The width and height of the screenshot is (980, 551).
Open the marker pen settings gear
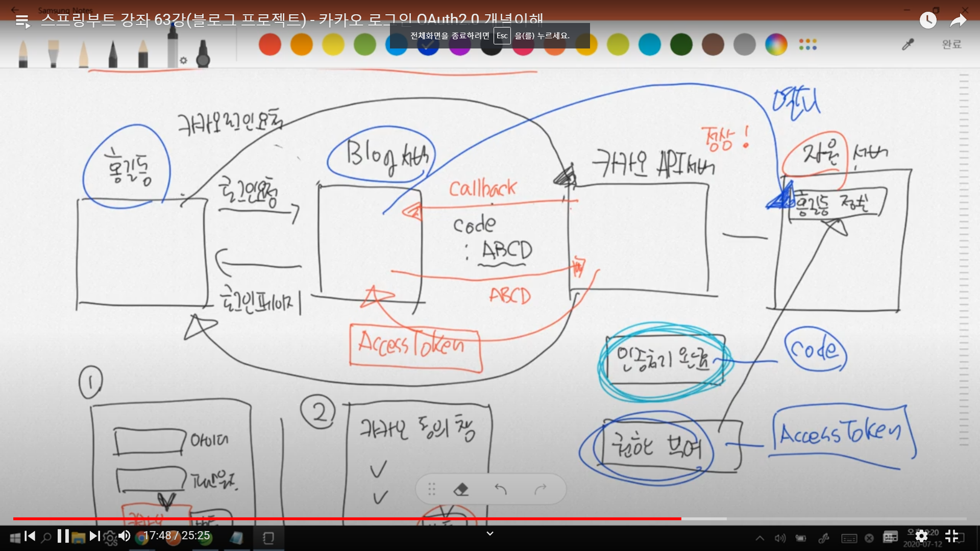(183, 60)
